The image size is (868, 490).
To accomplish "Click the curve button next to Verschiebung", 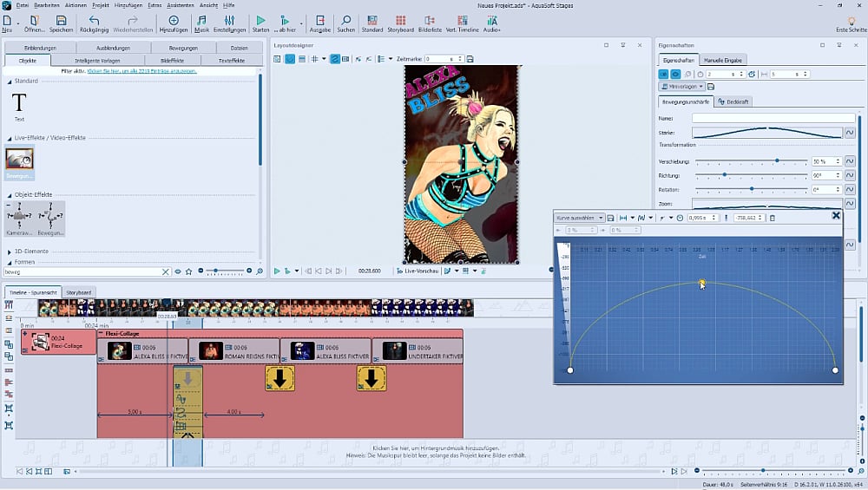I will pyautogui.click(x=850, y=161).
